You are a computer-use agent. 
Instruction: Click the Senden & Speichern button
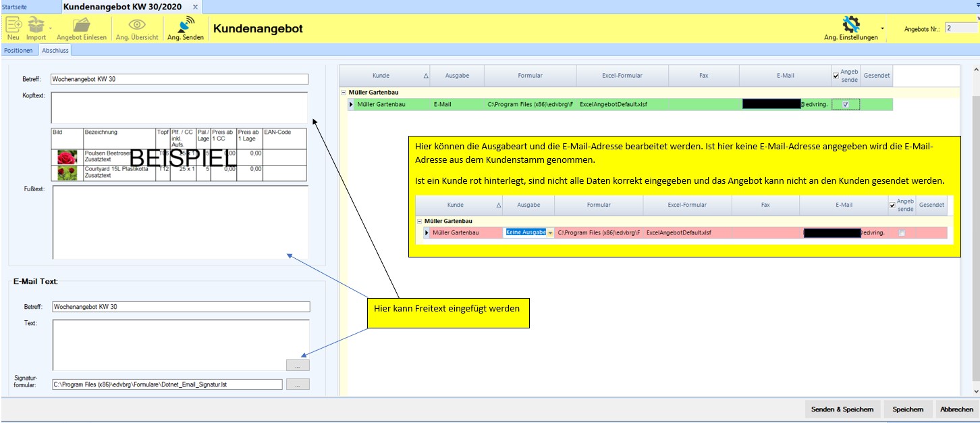(x=842, y=409)
